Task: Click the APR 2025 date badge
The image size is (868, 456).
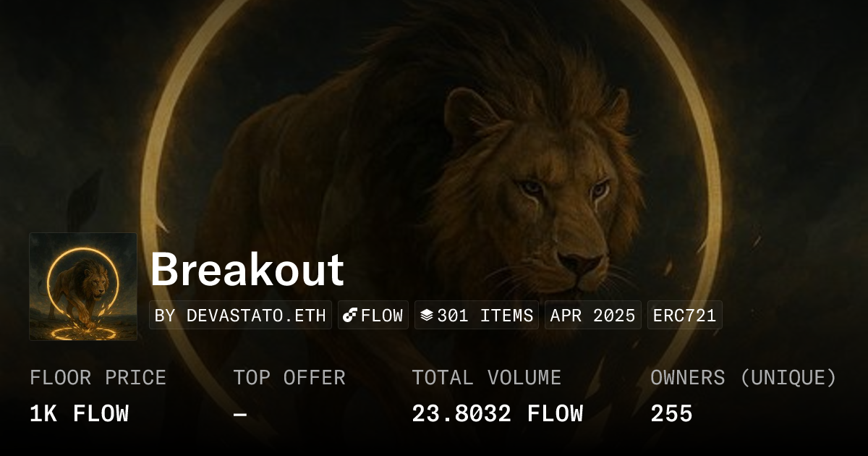Action: pyautogui.click(x=592, y=316)
